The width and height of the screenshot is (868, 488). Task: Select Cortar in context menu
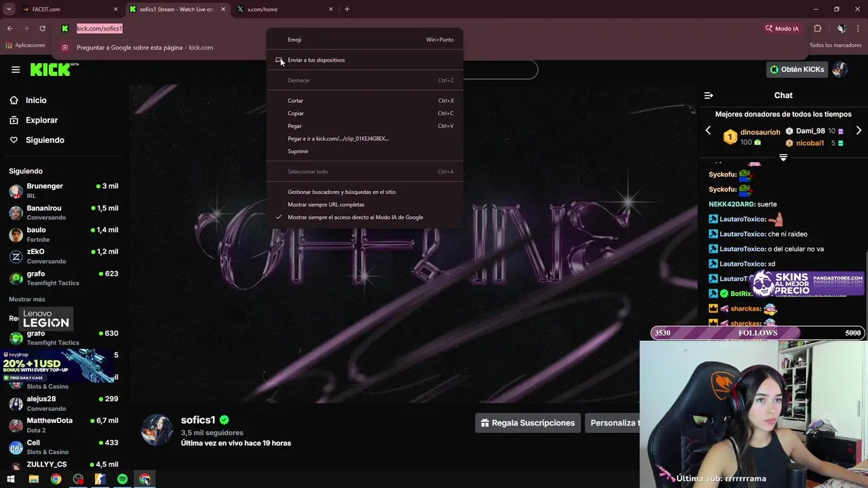coord(365,100)
